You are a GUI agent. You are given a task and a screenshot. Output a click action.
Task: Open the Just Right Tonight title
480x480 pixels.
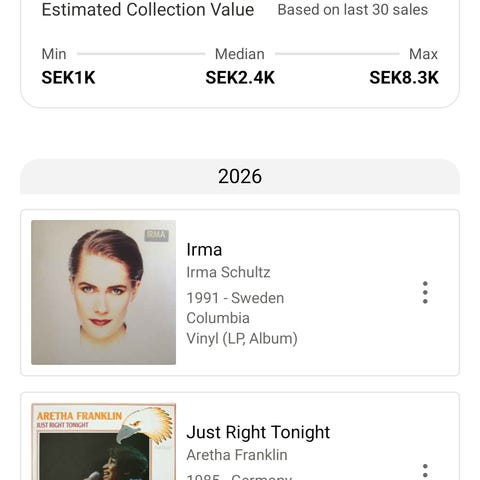pos(258,432)
